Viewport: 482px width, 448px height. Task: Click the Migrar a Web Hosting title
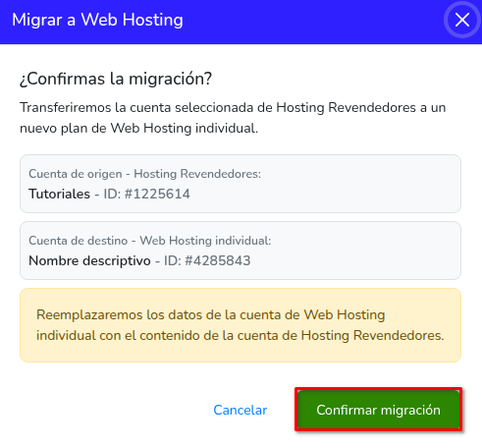[97, 20]
